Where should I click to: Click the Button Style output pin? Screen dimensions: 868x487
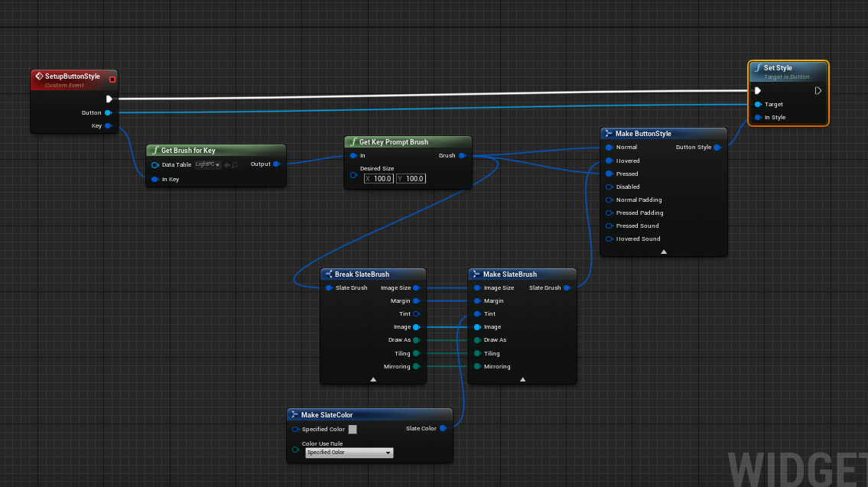click(717, 148)
